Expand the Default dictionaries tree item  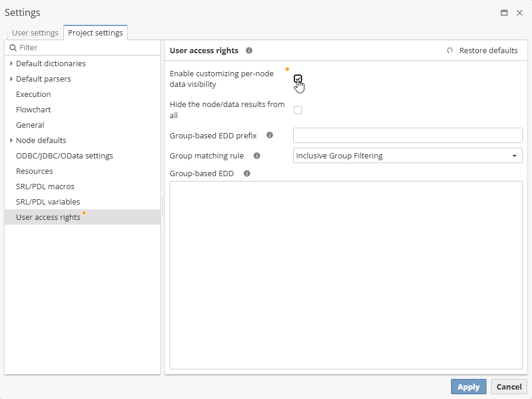11,63
